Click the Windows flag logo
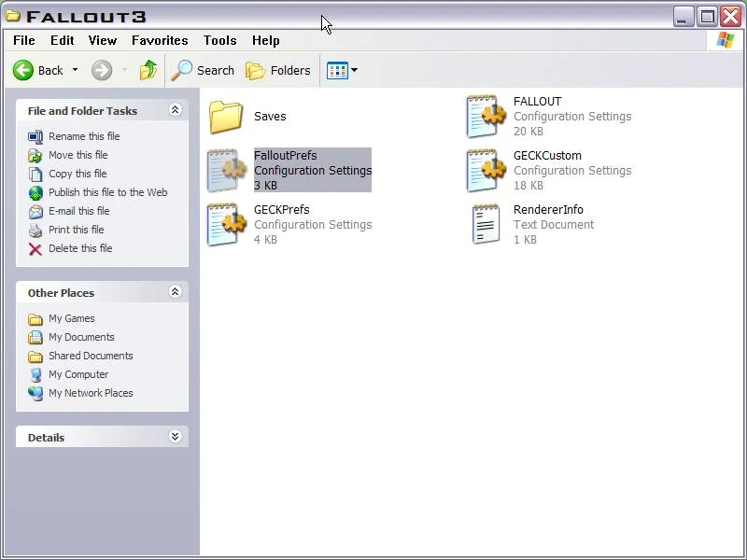 pos(726,40)
